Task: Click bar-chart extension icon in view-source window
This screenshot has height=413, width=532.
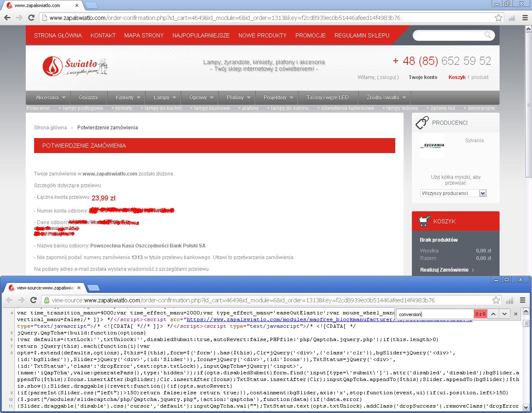Action: [x=510, y=300]
